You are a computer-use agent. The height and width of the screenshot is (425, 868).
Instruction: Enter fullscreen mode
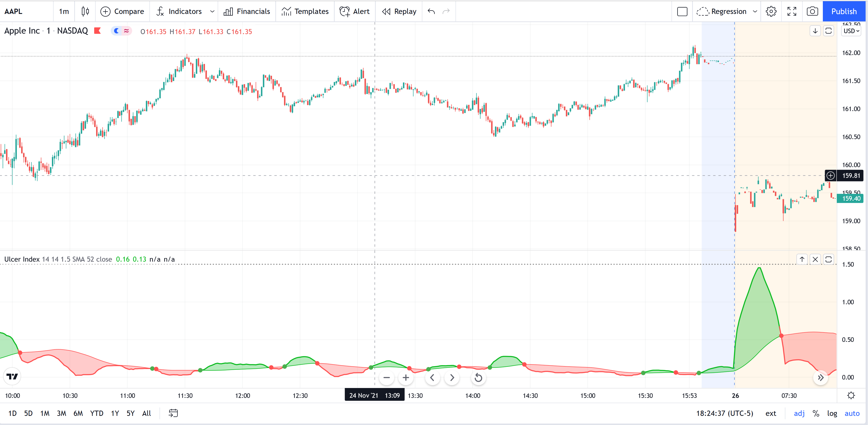tap(792, 12)
